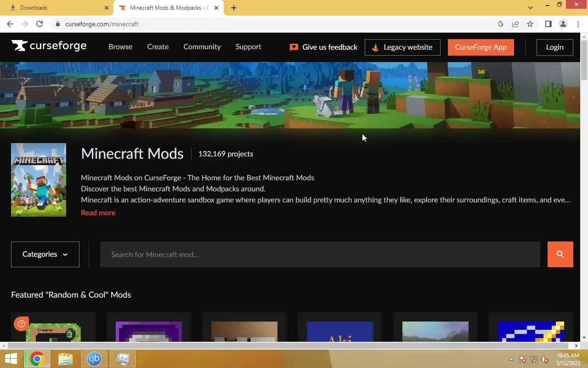Show hidden tray icons arrow
Image resolution: width=588 pixels, height=368 pixels.
coord(511,359)
